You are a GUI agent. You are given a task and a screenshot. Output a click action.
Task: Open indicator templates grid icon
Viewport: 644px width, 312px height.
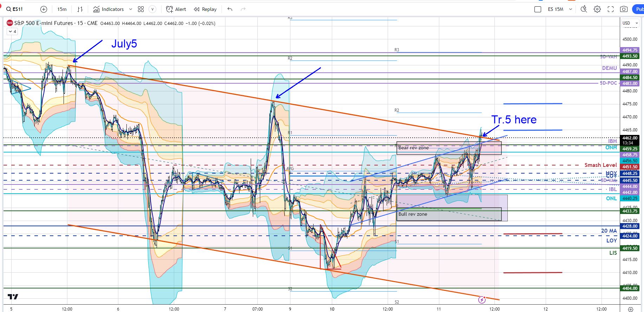tap(141, 9)
